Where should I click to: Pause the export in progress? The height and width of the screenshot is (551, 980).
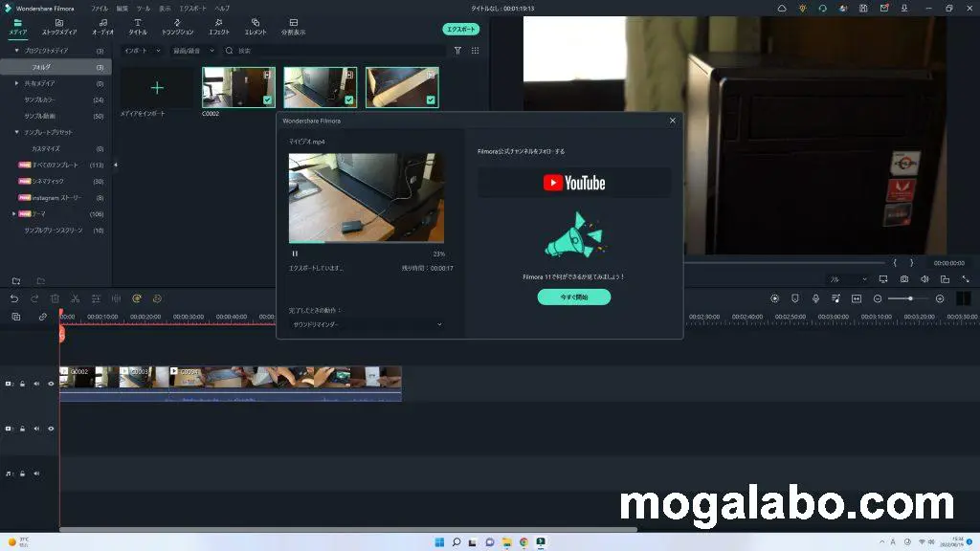[295, 253]
